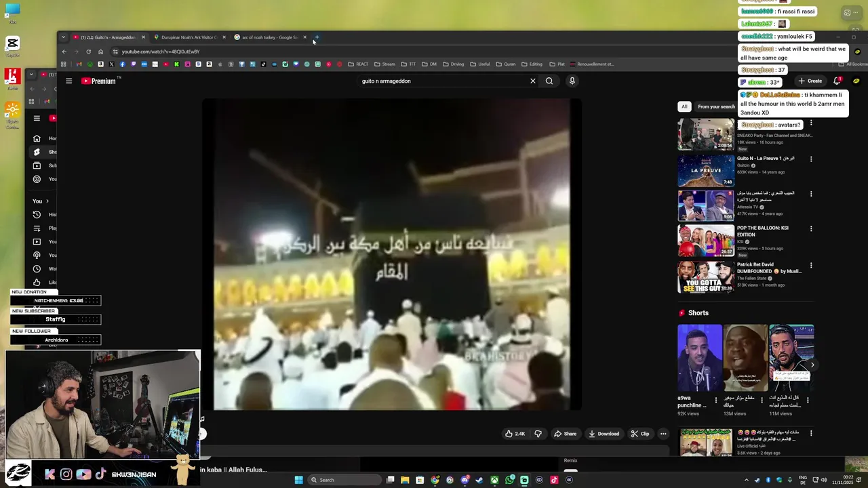The image size is (868, 488).
Task: Open options for Patrick Bet David video
Action: (x=811, y=266)
